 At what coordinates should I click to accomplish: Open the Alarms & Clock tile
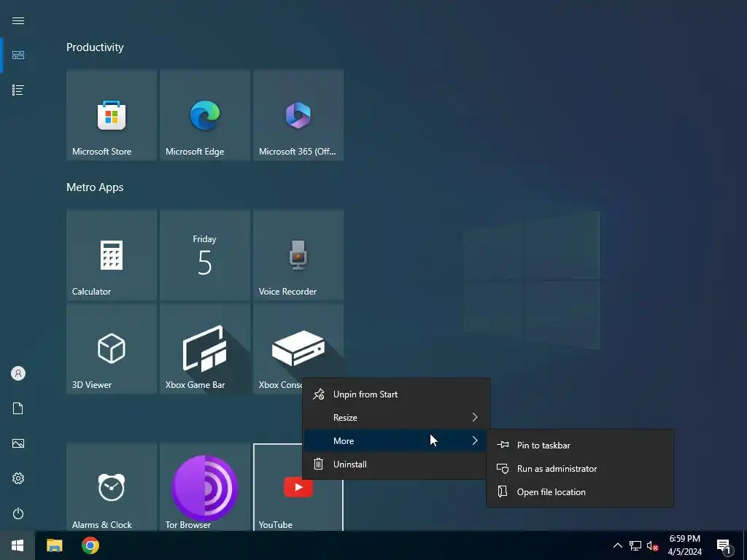112,487
